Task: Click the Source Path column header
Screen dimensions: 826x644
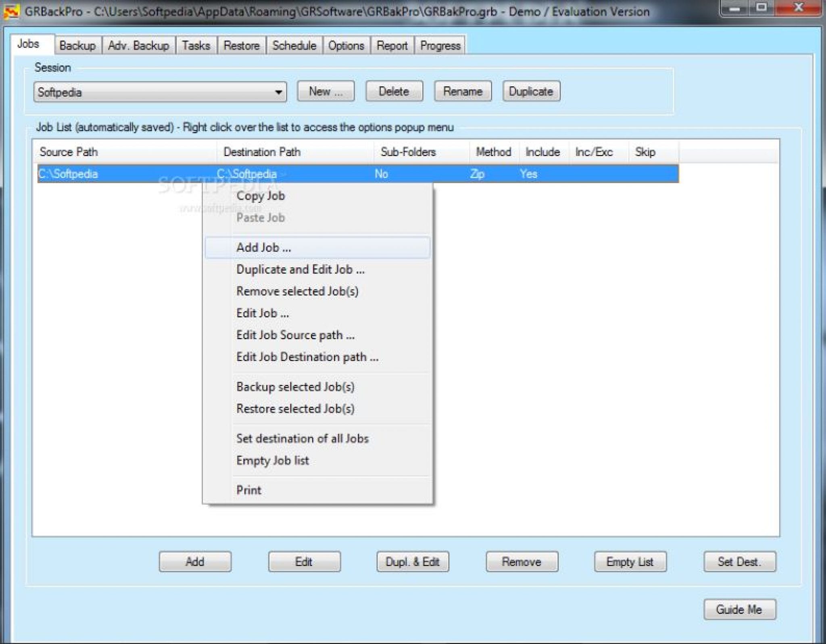Action: [x=68, y=152]
